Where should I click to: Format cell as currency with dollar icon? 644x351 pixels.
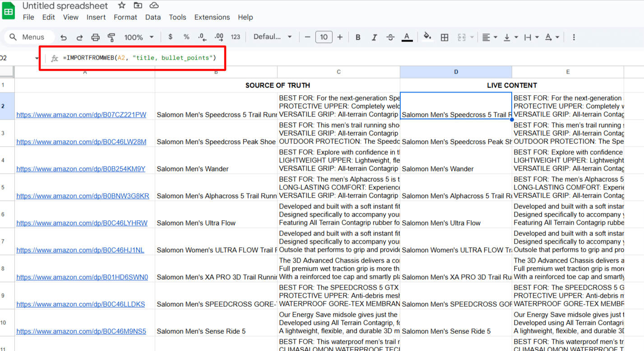coord(170,37)
